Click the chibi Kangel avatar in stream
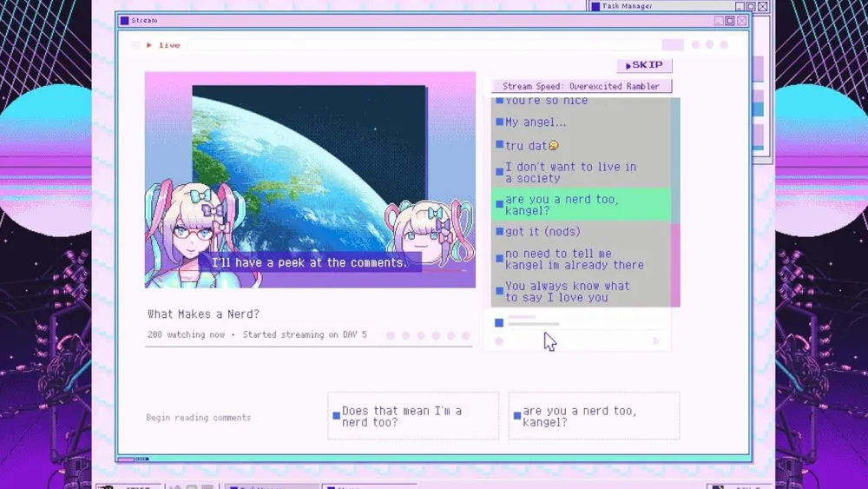Image resolution: width=868 pixels, height=489 pixels. point(430,233)
